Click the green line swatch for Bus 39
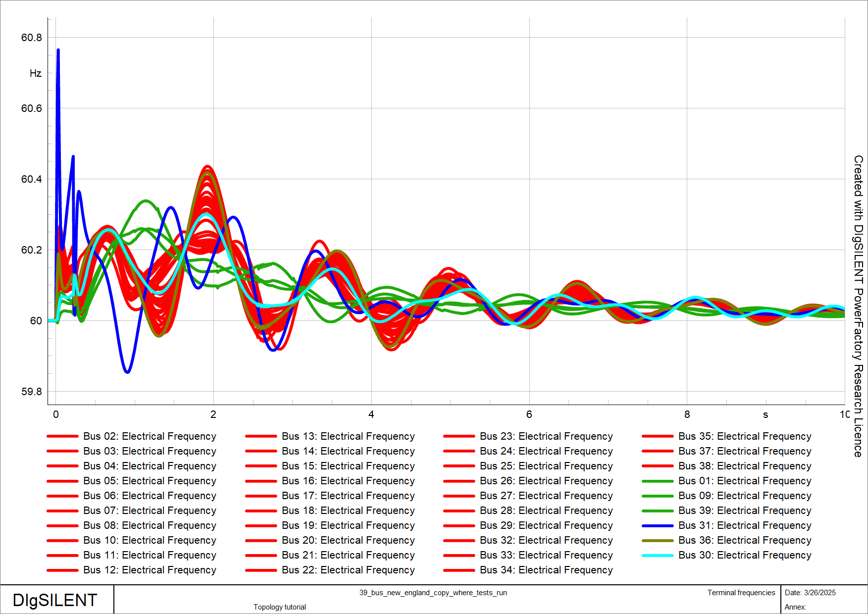 [658, 511]
